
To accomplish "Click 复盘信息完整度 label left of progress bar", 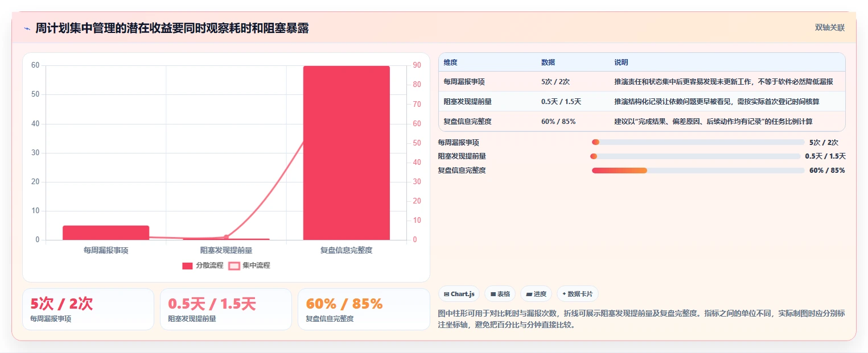I will tap(462, 171).
